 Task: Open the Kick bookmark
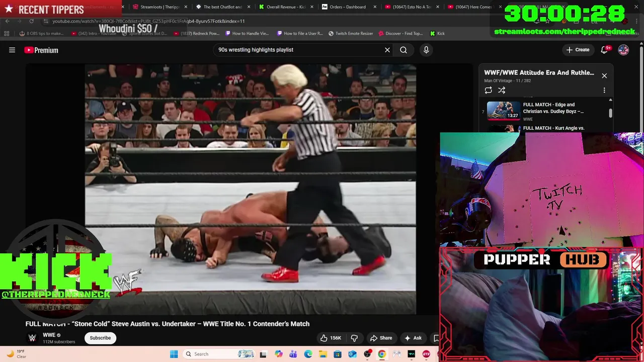point(437,34)
